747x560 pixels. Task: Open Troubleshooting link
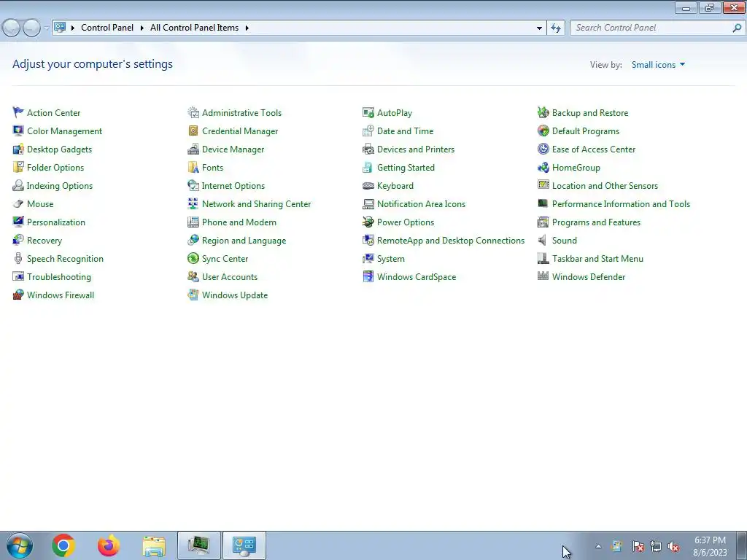coord(58,276)
